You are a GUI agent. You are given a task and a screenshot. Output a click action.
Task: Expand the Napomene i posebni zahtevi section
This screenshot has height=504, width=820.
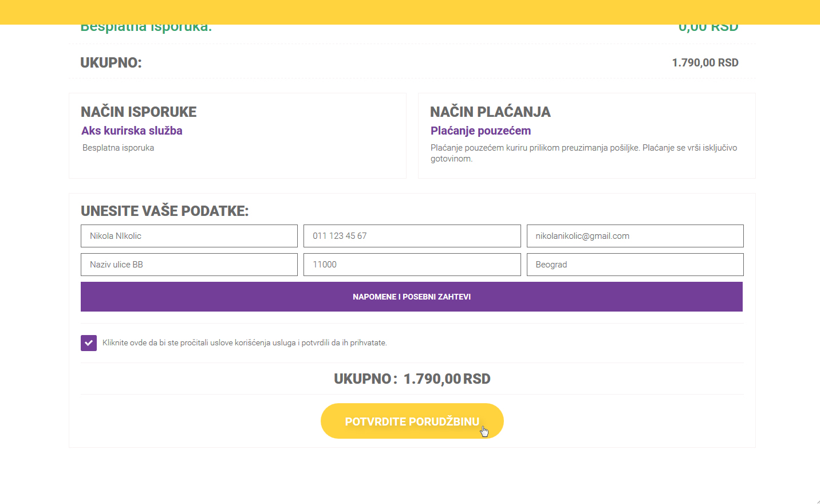click(412, 297)
